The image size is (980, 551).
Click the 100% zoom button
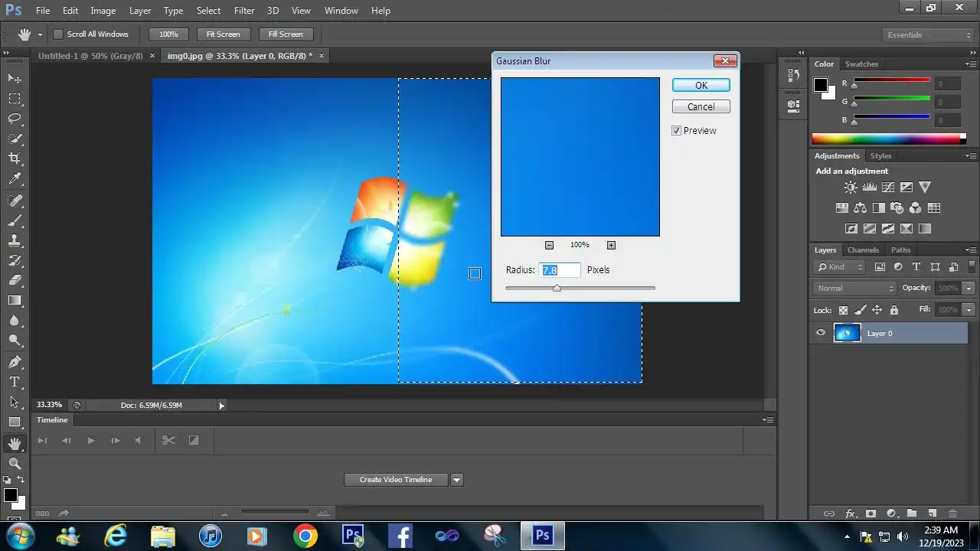click(168, 34)
